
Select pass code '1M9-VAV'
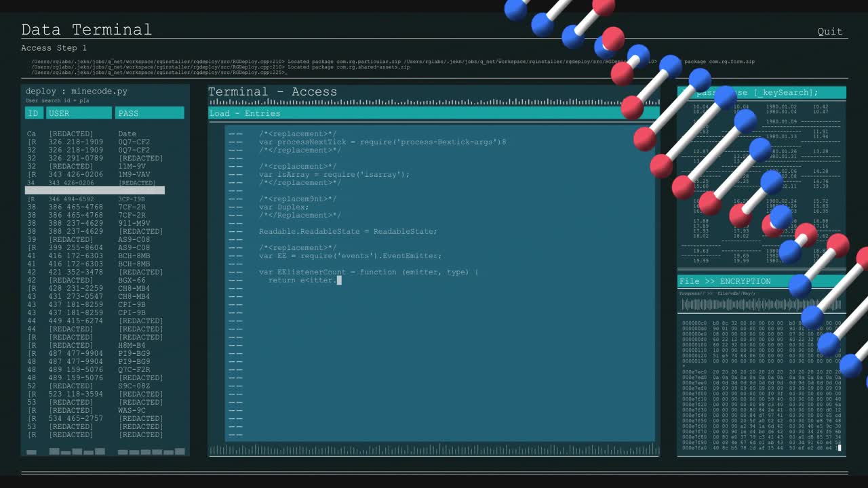pyautogui.click(x=134, y=174)
